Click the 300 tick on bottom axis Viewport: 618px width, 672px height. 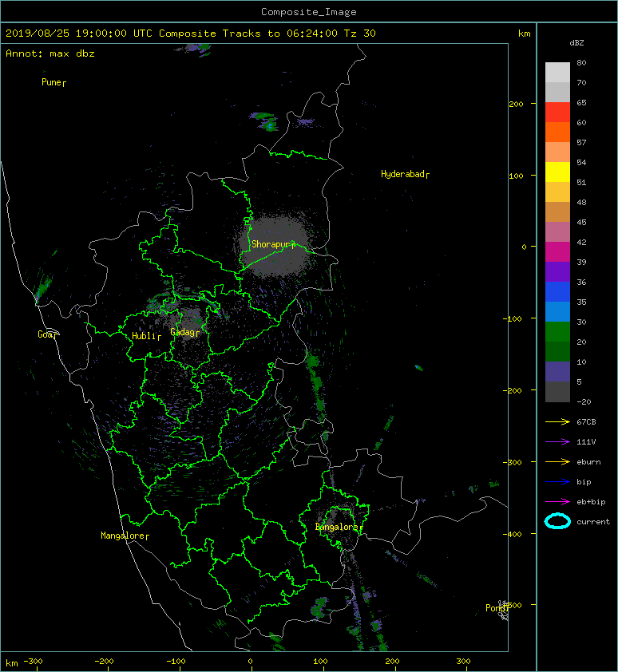[x=463, y=662]
